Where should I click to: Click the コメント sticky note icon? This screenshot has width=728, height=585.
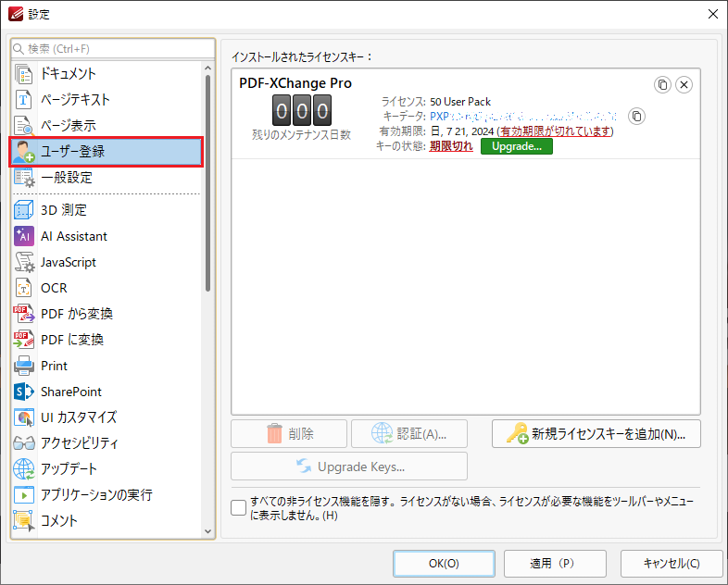[24, 520]
